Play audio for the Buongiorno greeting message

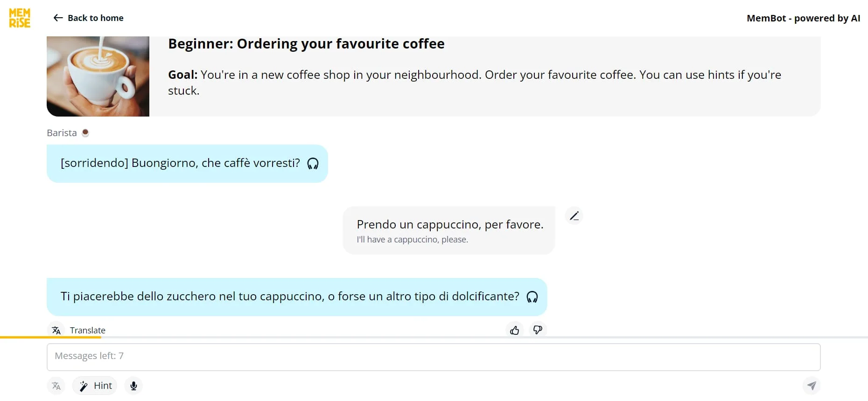(313, 164)
